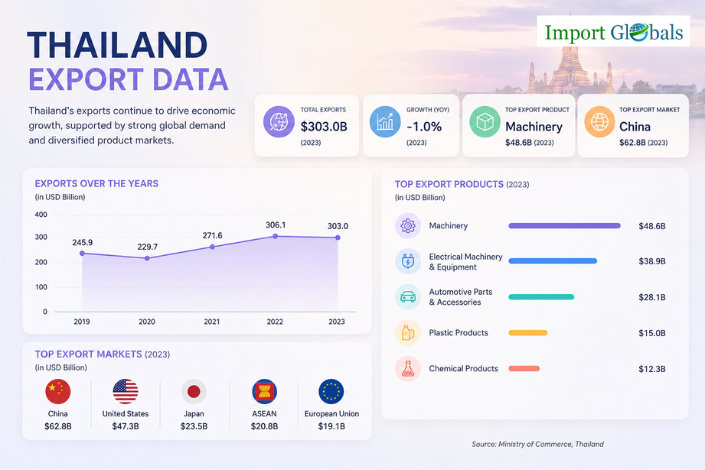Viewport: 705px width, 470px height.
Task: Select the 2022 data point on chart
Action: 276,236
